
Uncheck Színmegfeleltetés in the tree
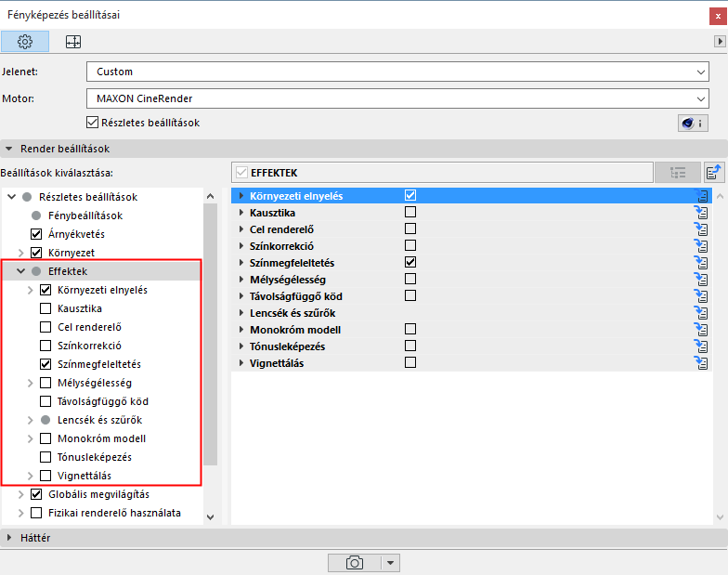coord(45,364)
